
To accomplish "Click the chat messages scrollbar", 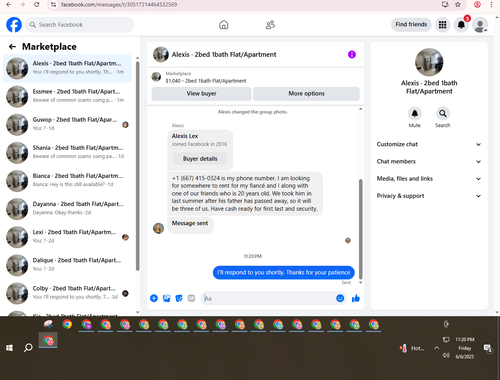I will pyautogui.click(x=360, y=229).
